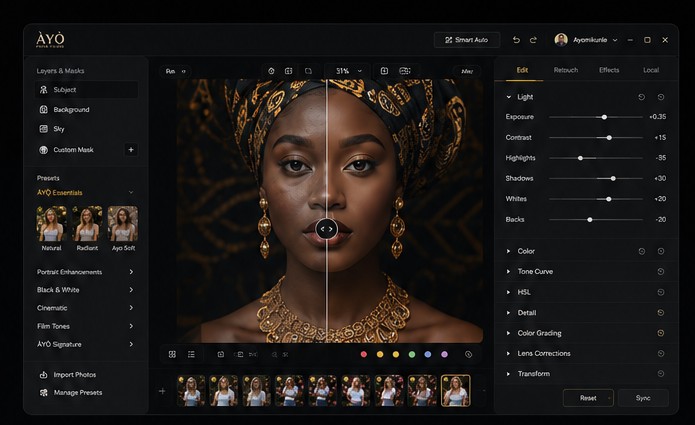Click the AYO logo

50,39
